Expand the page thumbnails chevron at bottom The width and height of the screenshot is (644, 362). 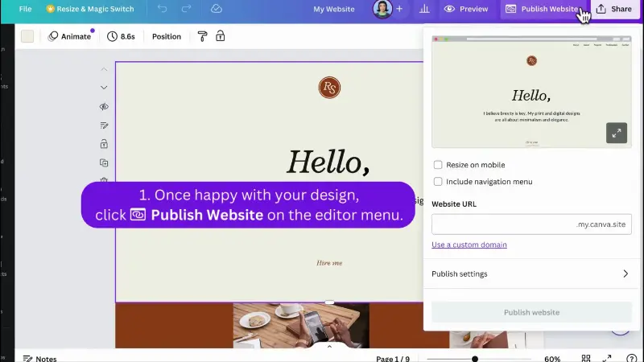click(329, 347)
